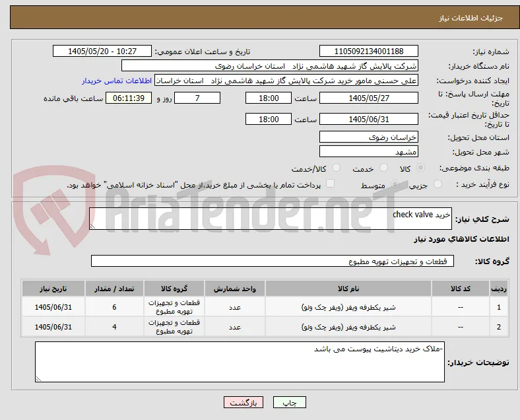This screenshot has width=520, height=420.
Task: Click the ردیف column header
Action: [498, 289]
